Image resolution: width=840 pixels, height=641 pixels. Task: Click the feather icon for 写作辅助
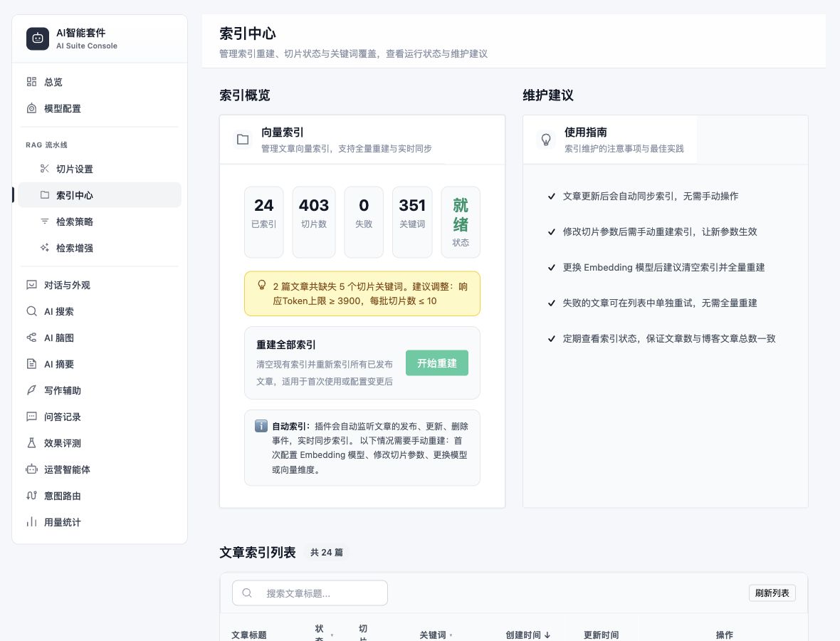[31, 390]
